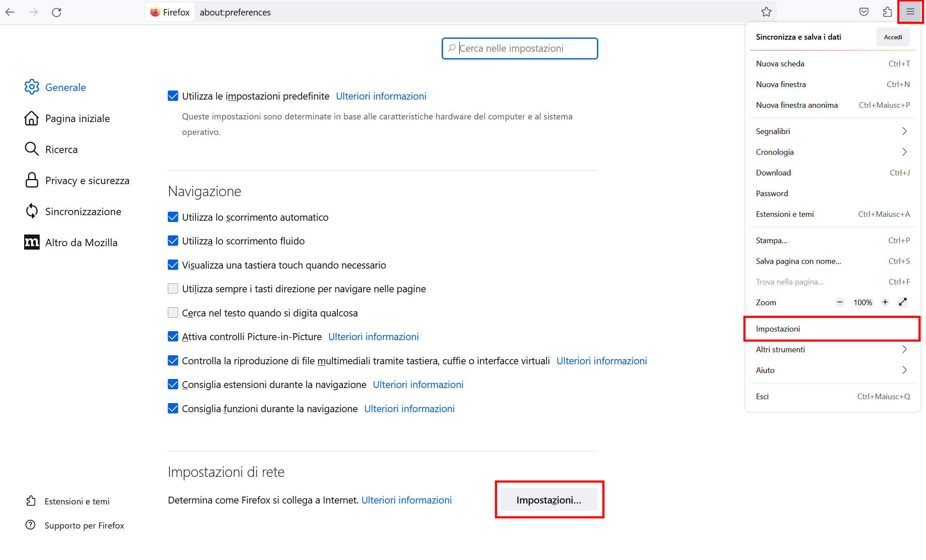Select Nuova scheda from the menu

click(780, 63)
